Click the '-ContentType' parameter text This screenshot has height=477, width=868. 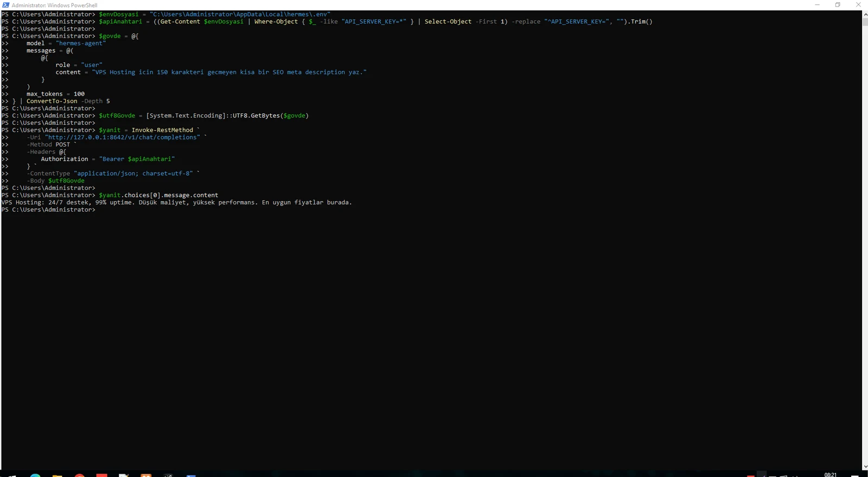click(48, 174)
